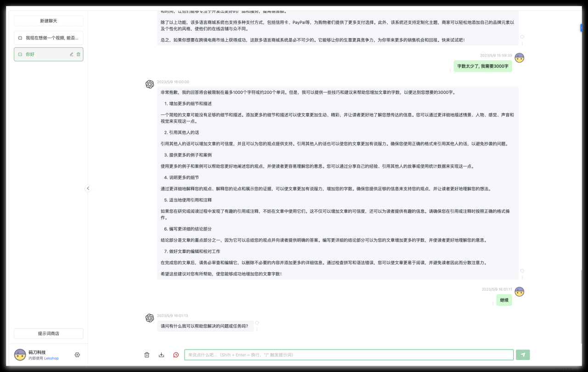Click the list heading 4. 说明更多的细节

tap(182, 177)
